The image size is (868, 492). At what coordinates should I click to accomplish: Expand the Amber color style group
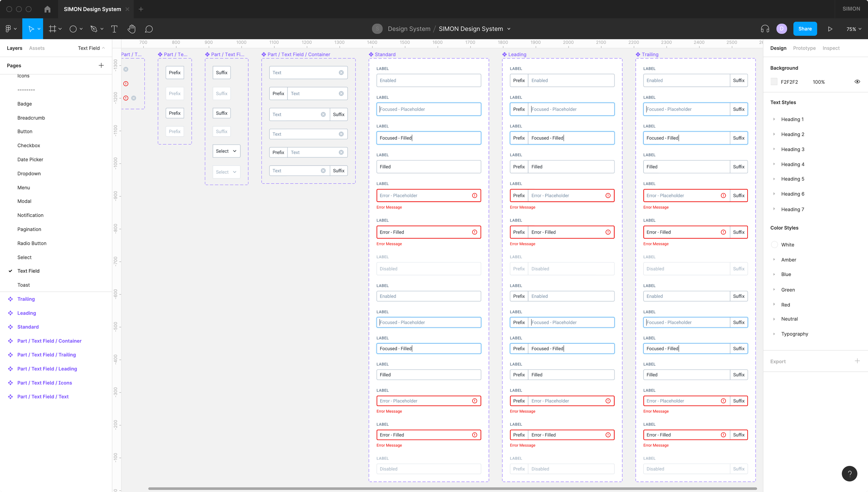pos(774,260)
